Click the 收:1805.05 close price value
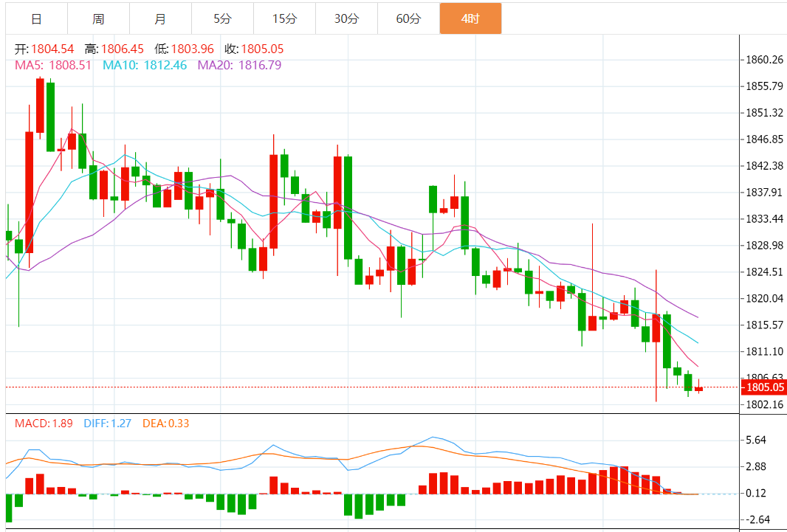The image size is (787, 532). click(254, 49)
